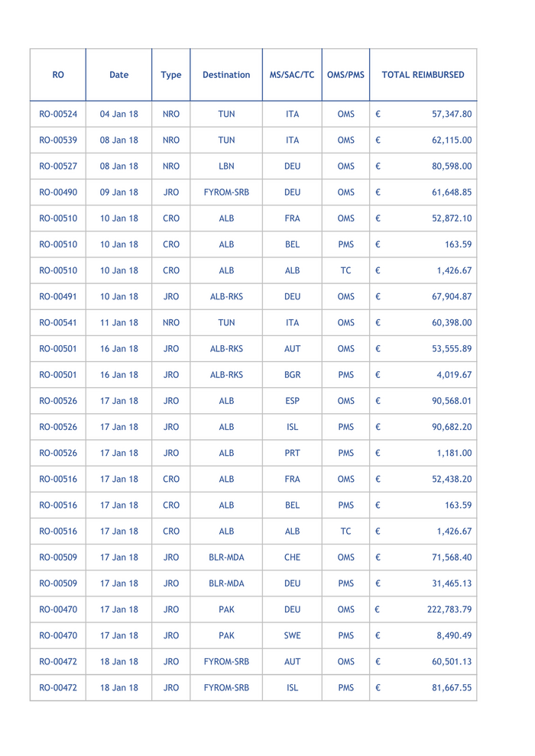This screenshot has width=535, height=756.
Task: Select the Date column header
Action: [118, 75]
